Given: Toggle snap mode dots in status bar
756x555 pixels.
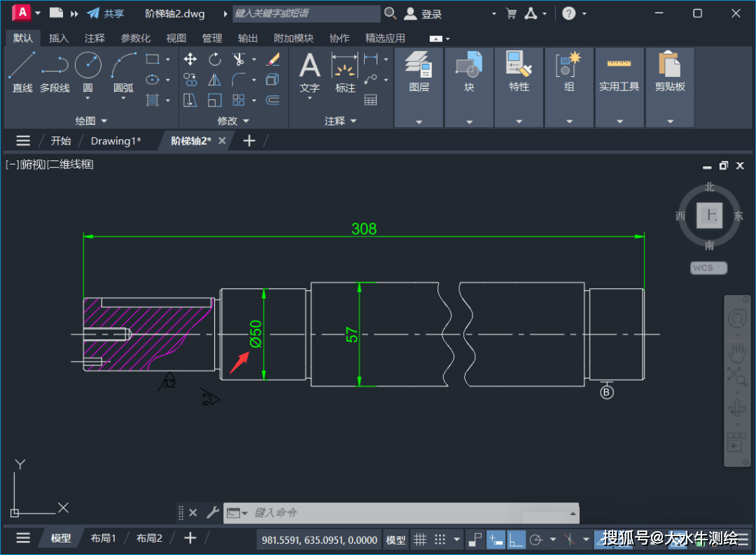Looking at the screenshot, I should [x=440, y=540].
